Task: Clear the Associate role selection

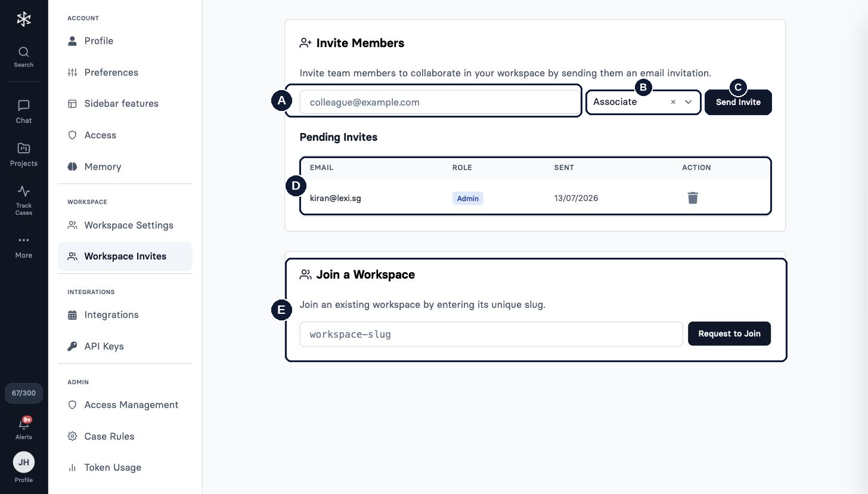Action: tap(673, 102)
